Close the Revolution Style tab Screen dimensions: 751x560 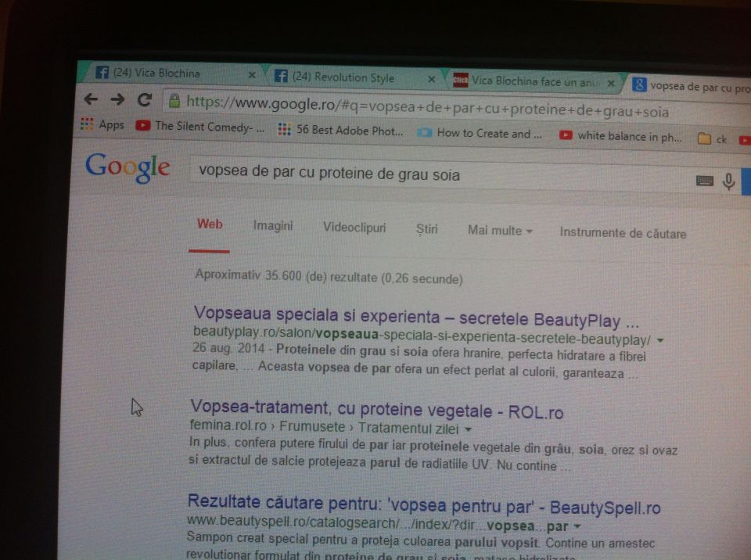(x=432, y=79)
